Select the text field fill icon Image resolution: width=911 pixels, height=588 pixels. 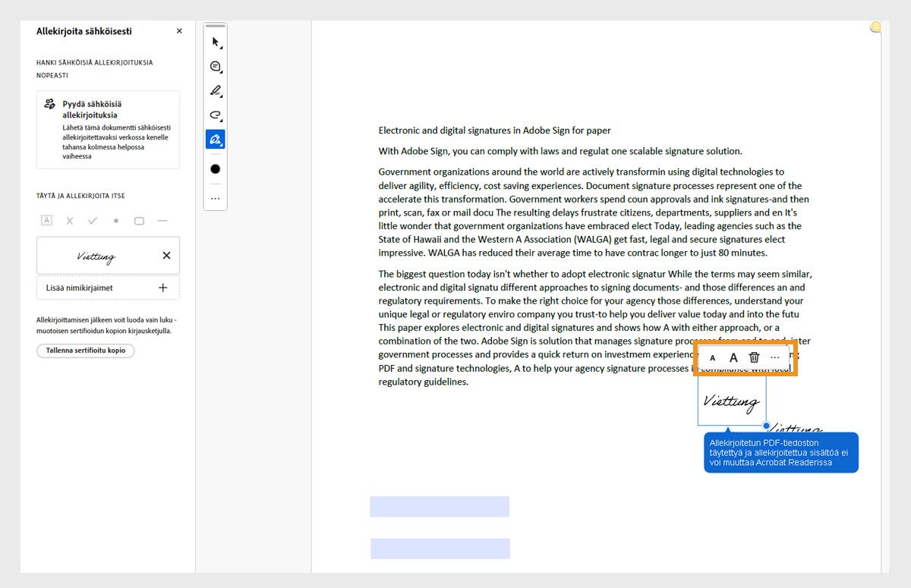[x=46, y=221]
